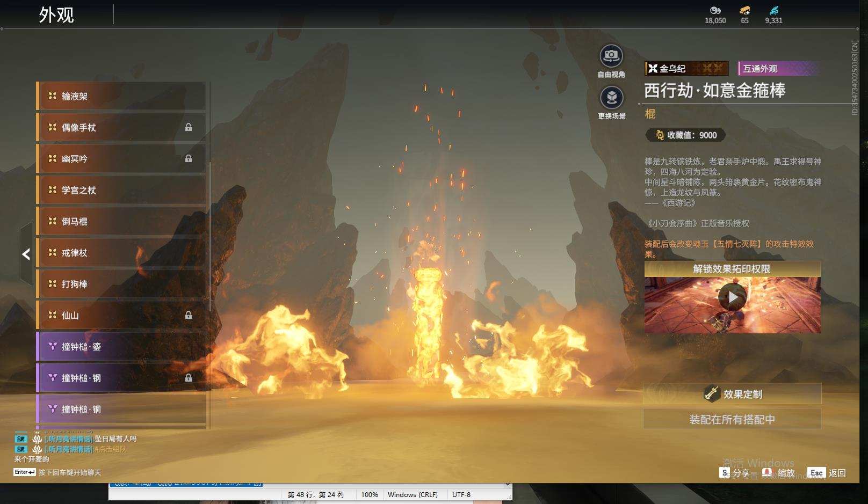868x504 pixels.
Task: Click the UTF-8 encoding in editor status bar
Action: [461, 494]
